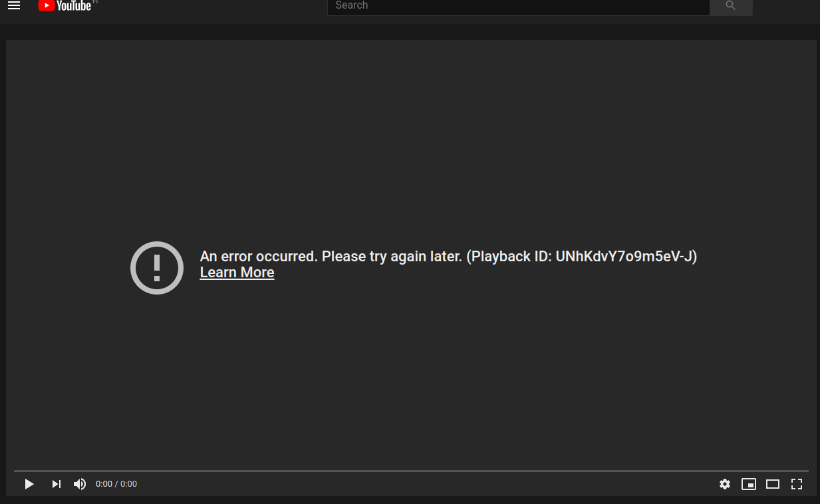Click the red YouTube play logo icon
Viewport: 820px width, 504px height.
click(x=46, y=5)
